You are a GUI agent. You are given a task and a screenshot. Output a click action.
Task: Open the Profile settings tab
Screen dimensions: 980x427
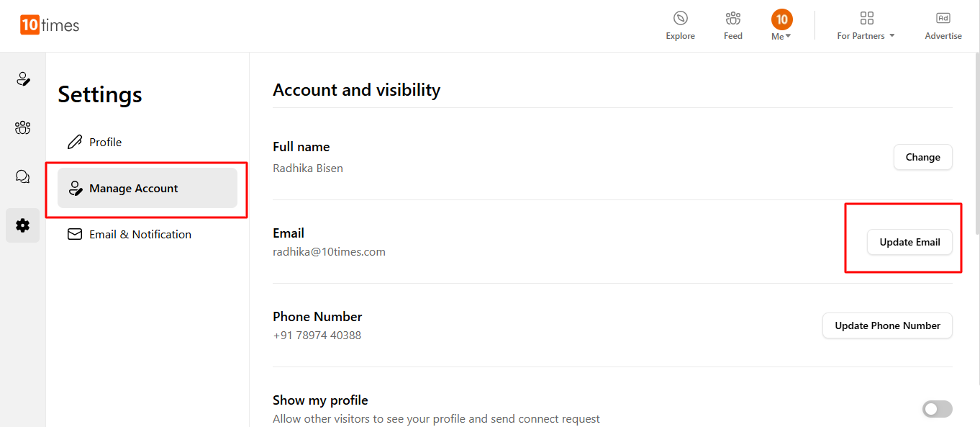[105, 142]
